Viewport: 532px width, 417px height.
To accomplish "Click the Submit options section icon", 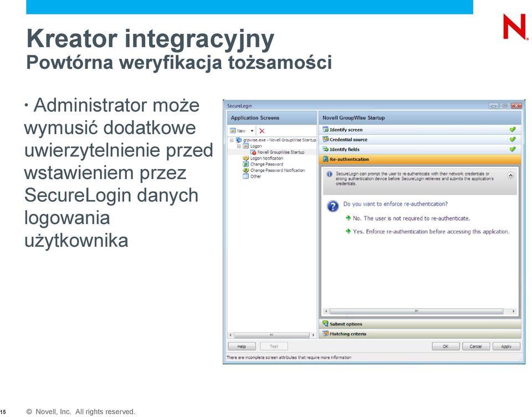I will pos(326,324).
